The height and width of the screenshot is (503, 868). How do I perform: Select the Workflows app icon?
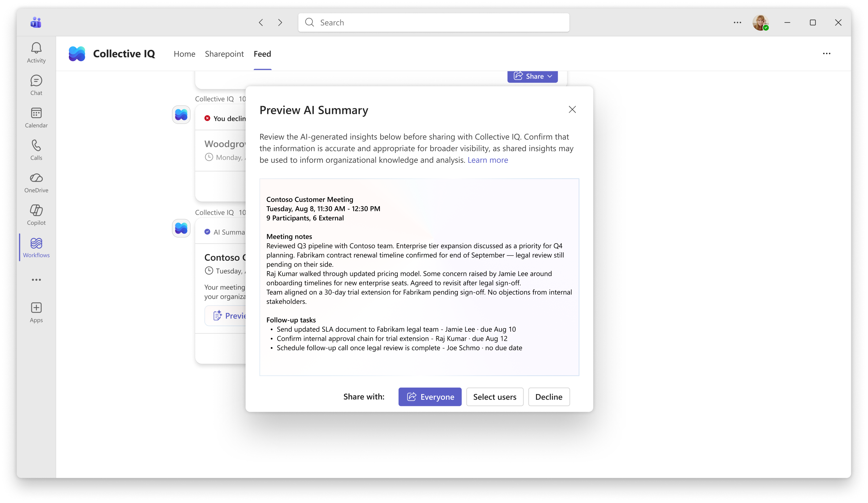(36, 247)
